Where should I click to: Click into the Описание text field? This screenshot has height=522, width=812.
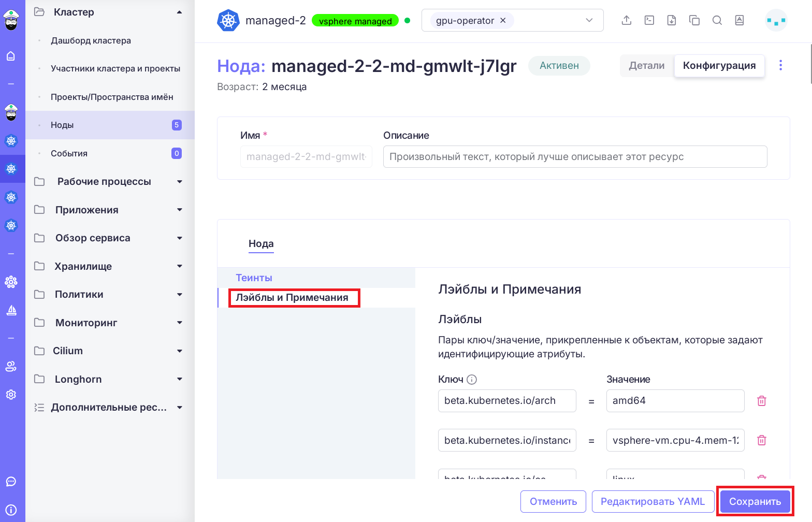[x=575, y=157]
